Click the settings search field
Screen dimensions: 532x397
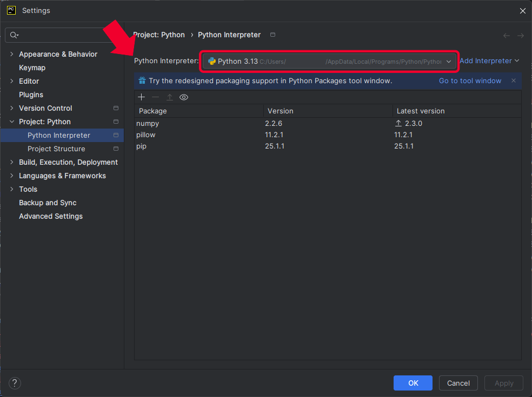click(65, 35)
